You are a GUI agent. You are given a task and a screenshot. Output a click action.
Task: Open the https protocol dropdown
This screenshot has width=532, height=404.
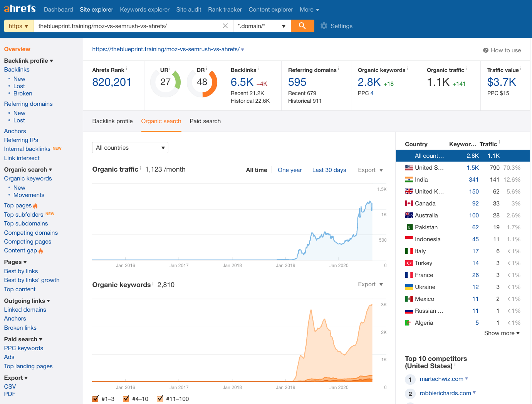point(18,26)
